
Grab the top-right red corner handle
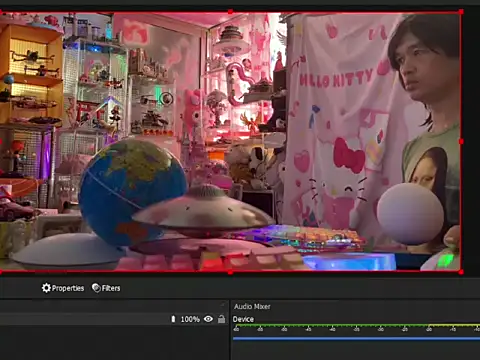click(x=461, y=12)
